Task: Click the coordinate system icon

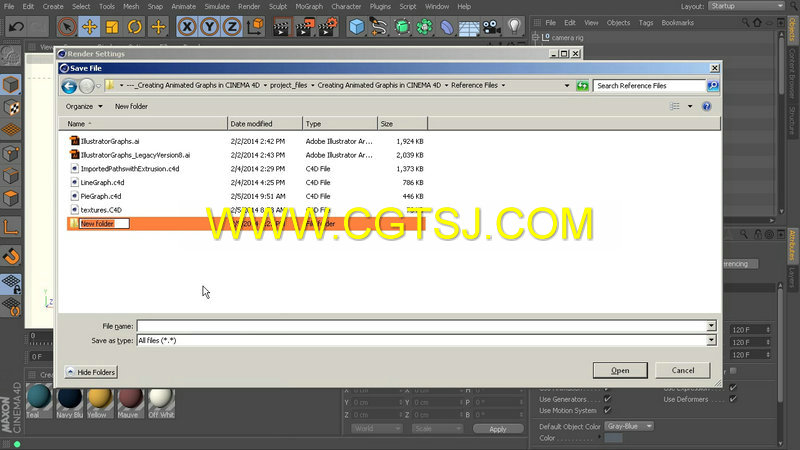Action: [255, 27]
